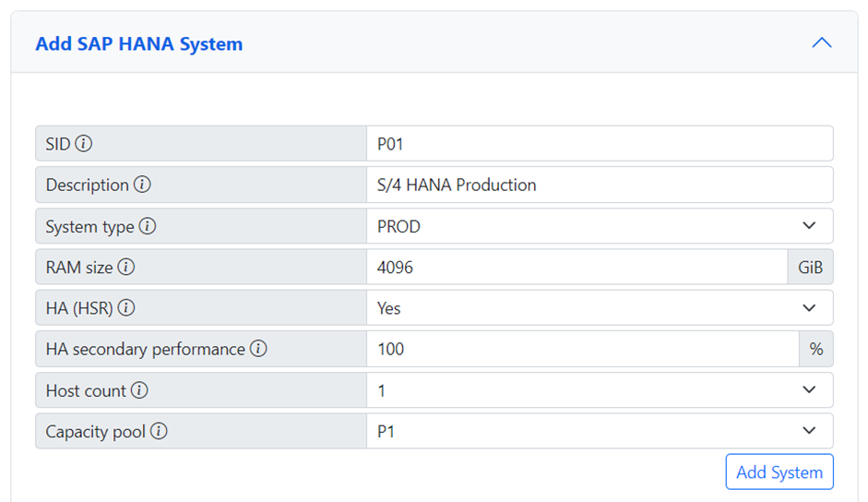Click the System type label text
Screen dimensions: 868x502
pos(89,227)
